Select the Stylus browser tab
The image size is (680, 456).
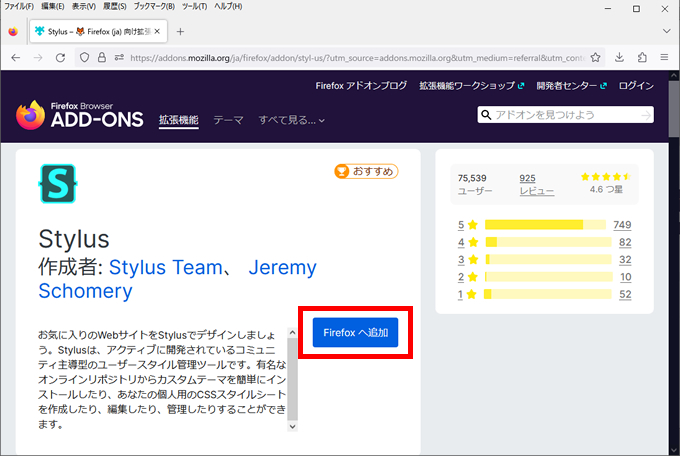pyautogui.click(x=98, y=31)
